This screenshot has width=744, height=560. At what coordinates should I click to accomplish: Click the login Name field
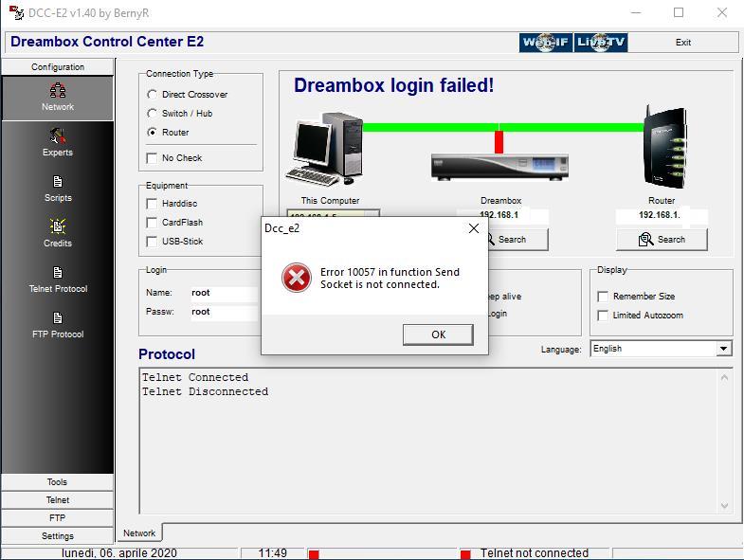click(226, 293)
